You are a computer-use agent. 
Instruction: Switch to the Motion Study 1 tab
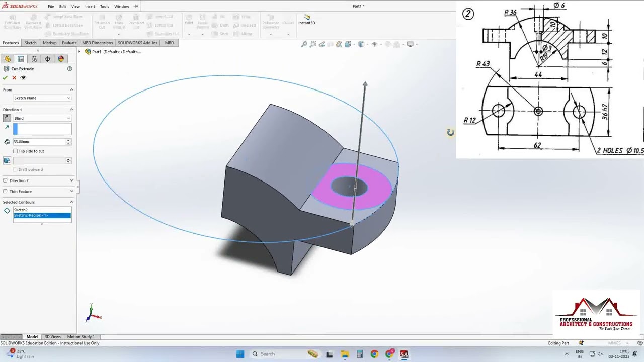click(x=80, y=337)
